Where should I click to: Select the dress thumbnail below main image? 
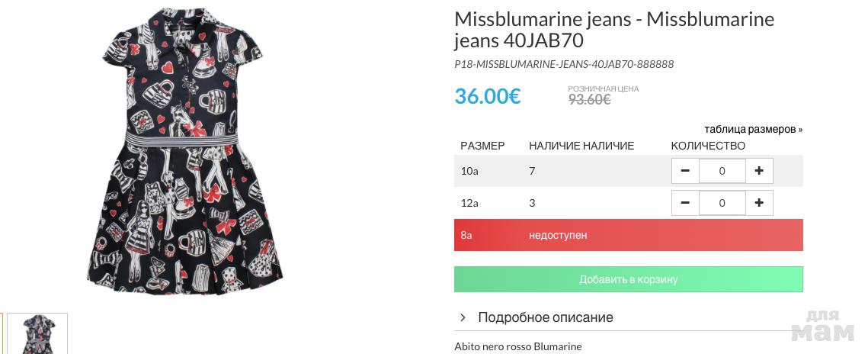(x=37, y=333)
